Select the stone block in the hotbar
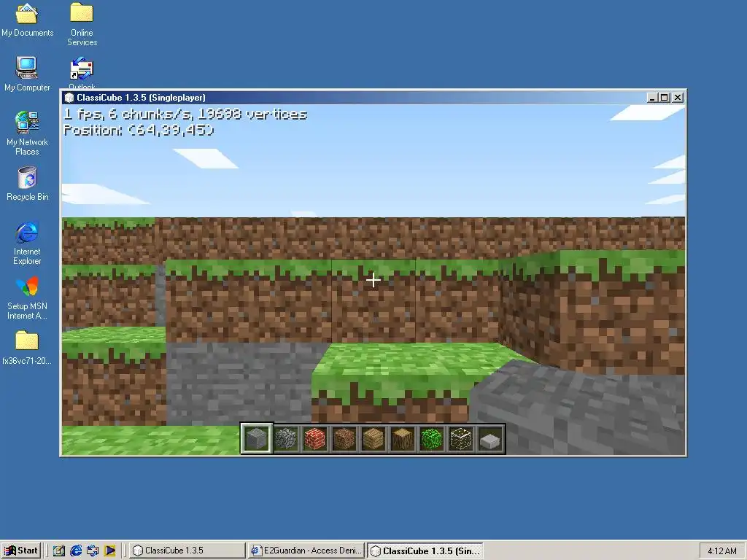This screenshot has height=560, width=747. tap(256, 438)
